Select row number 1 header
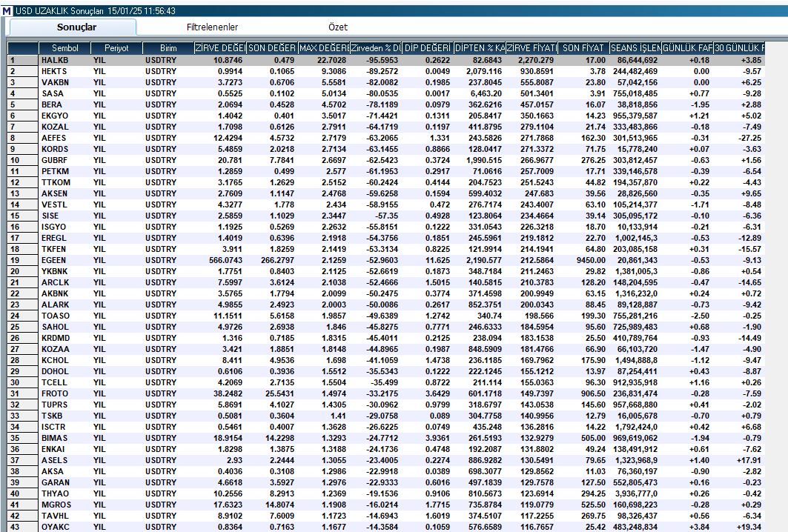This screenshot has width=788, height=532. [x=23, y=60]
